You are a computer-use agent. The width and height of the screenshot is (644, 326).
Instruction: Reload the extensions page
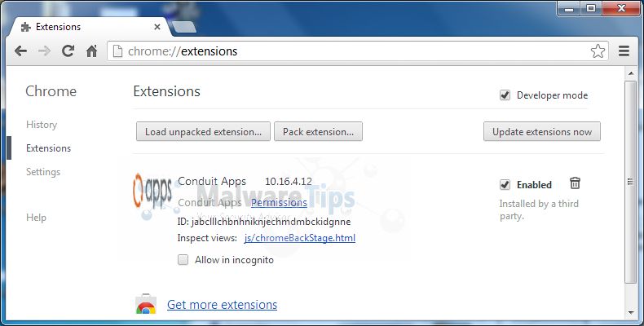[x=68, y=51]
